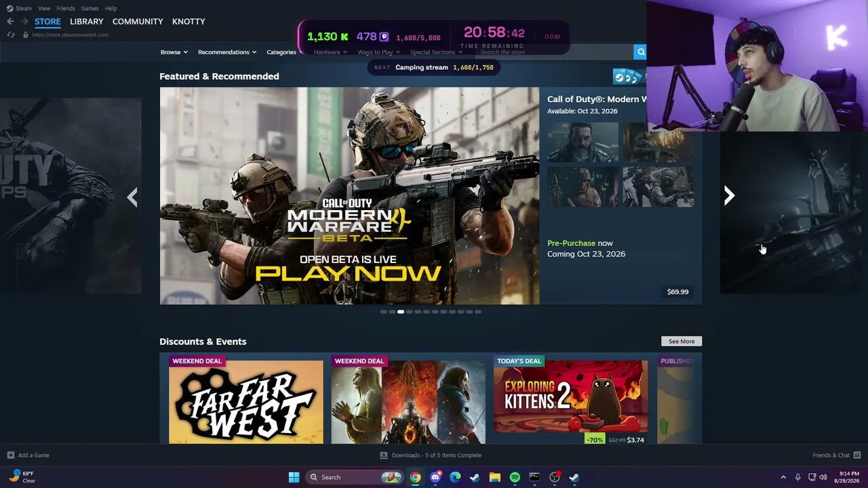Switch to the LIBRARY tab
868x488 pixels.
(x=87, y=22)
